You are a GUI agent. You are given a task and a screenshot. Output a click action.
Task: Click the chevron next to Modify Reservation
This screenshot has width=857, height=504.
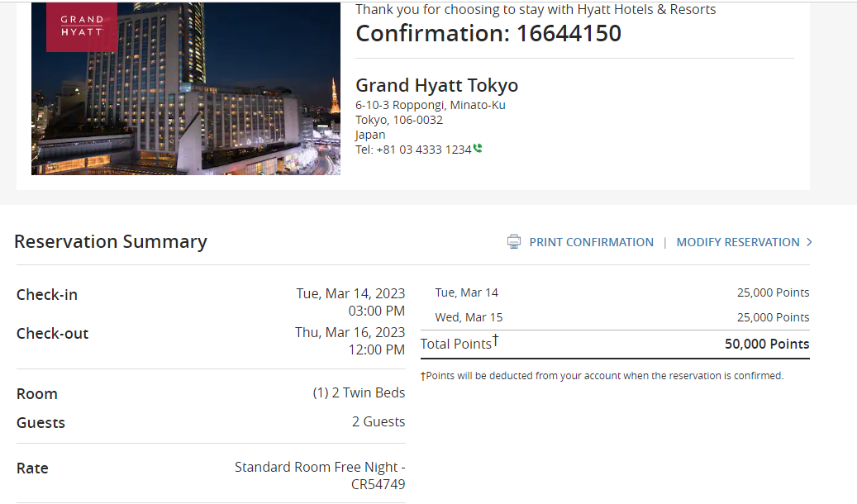point(809,242)
